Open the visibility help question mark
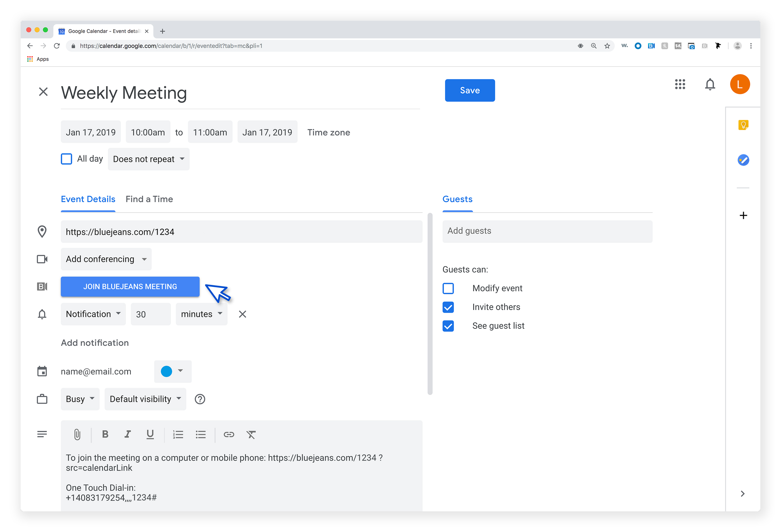The image size is (781, 532). click(x=200, y=399)
